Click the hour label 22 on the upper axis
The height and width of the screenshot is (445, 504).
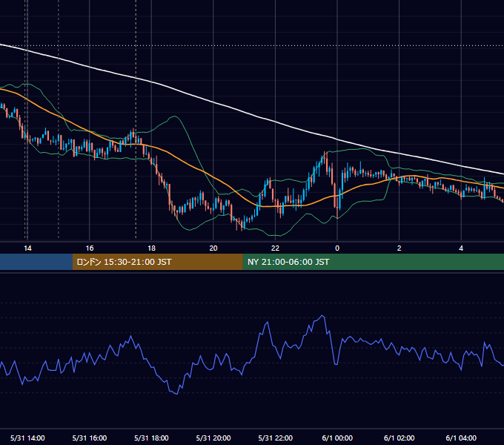(x=276, y=248)
